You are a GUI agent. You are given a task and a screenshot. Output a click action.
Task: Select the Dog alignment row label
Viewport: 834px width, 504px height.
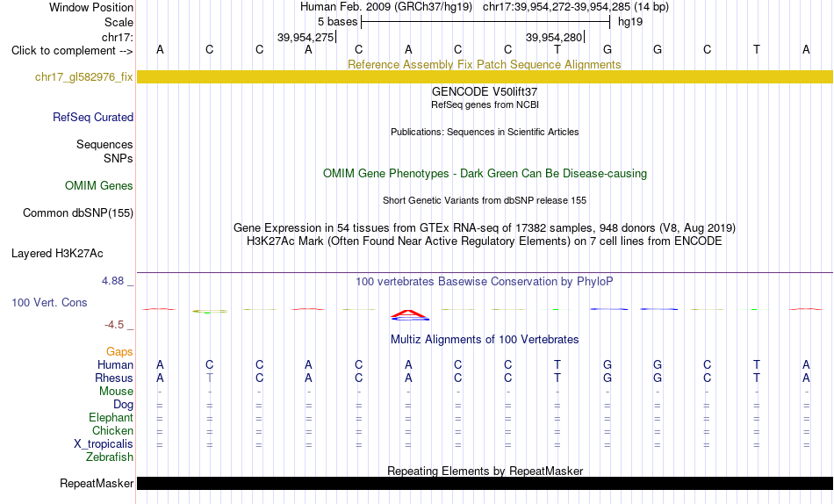coord(123,405)
